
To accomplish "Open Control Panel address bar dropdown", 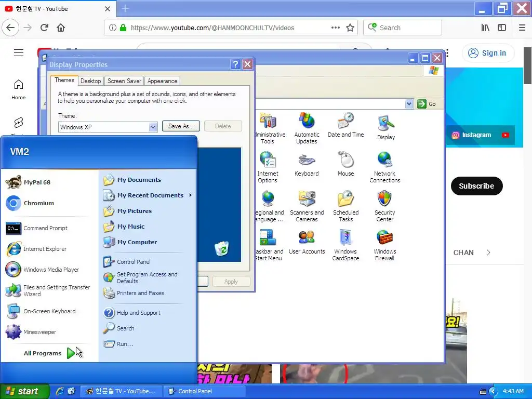I will click(x=409, y=104).
